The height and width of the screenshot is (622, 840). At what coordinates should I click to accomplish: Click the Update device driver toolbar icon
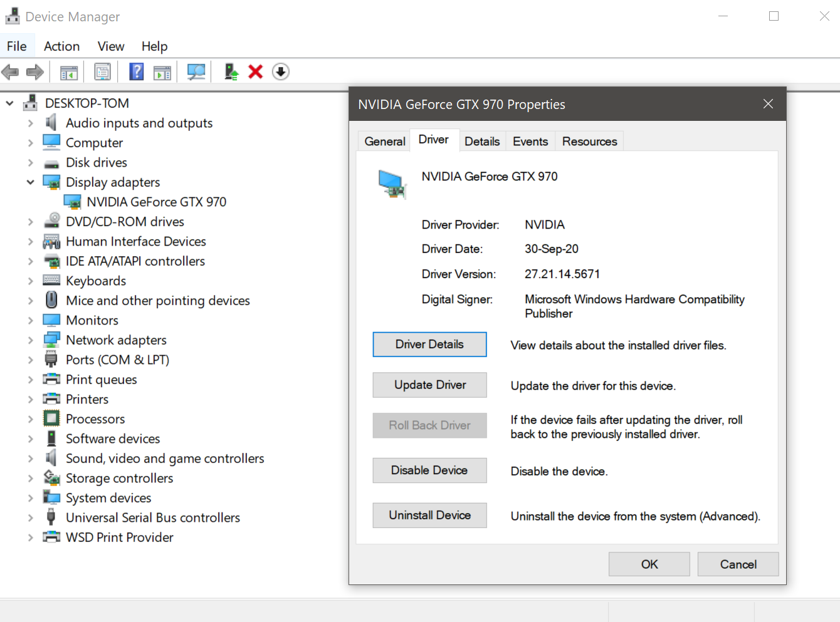(x=231, y=72)
